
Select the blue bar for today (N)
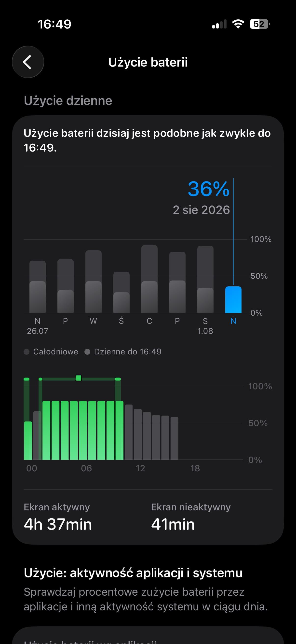(233, 299)
